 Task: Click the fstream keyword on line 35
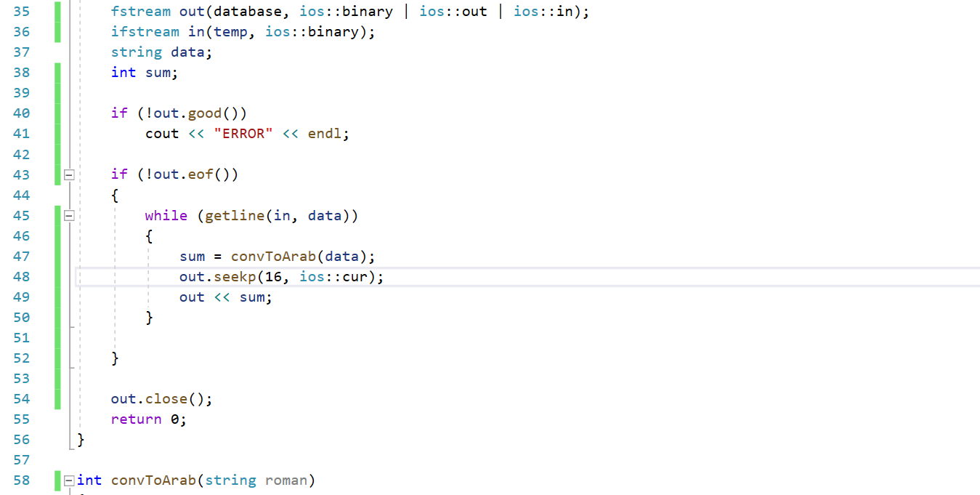141,11
